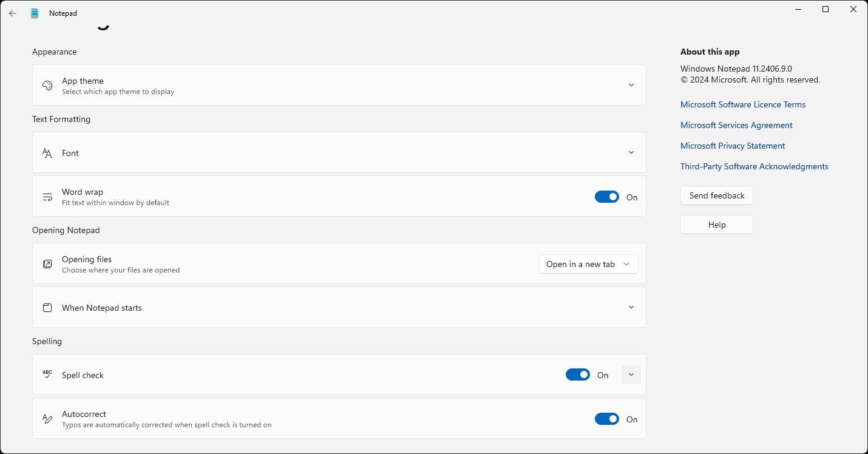Click 'Typos are automatically corrected' description text
Image resolution: width=868 pixels, height=454 pixels.
pyautogui.click(x=166, y=425)
